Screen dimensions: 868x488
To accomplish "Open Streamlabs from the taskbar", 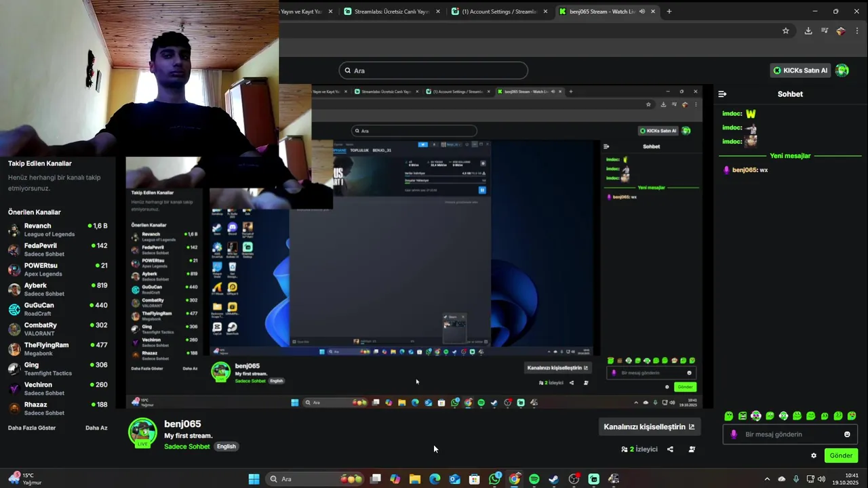I will (x=593, y=479).
